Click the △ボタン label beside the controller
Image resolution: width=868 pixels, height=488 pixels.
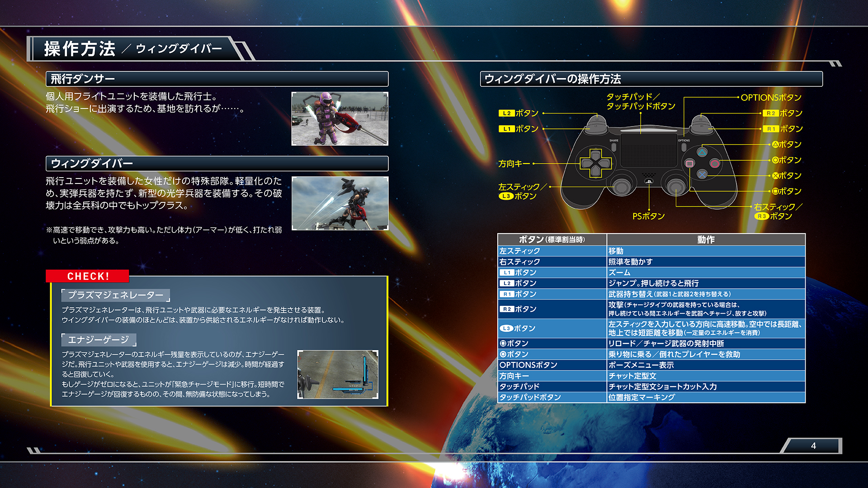tap(787, 144)
